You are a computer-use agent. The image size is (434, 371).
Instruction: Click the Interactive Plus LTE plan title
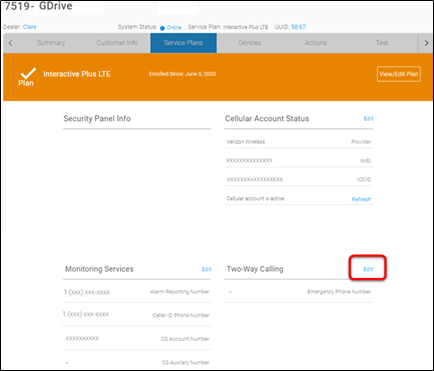coord(77,74)
